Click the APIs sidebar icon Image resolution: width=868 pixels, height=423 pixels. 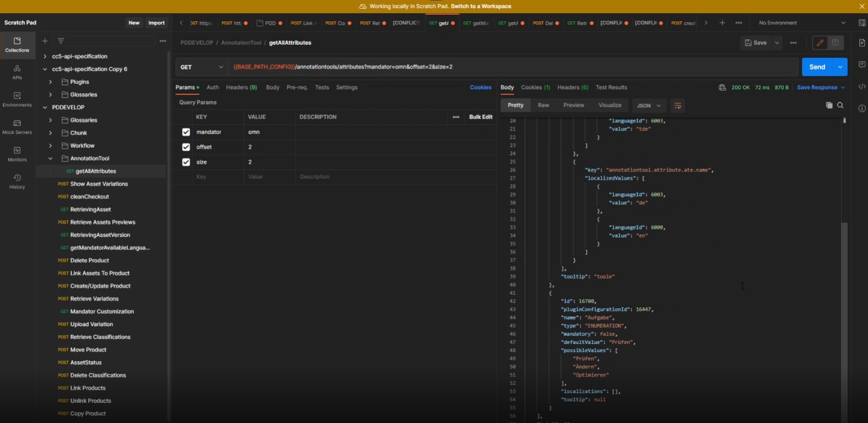17,72
